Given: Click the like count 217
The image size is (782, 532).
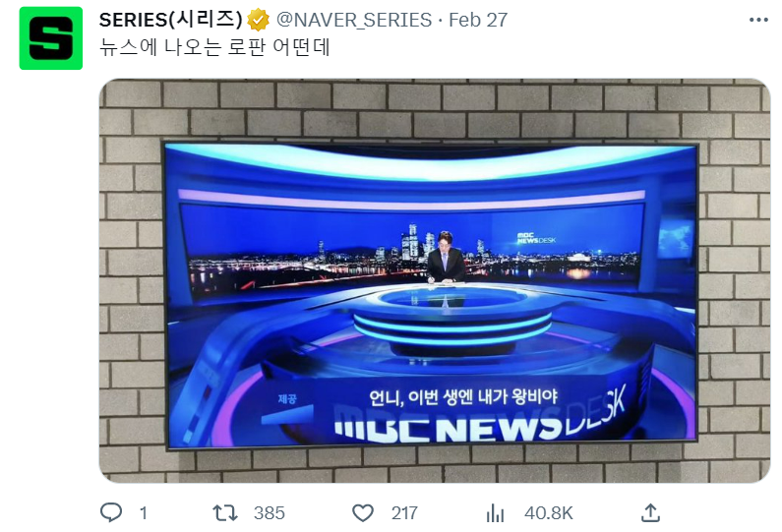Looking at the screenshot, I should pyautogui.click(x=404, y=513).
